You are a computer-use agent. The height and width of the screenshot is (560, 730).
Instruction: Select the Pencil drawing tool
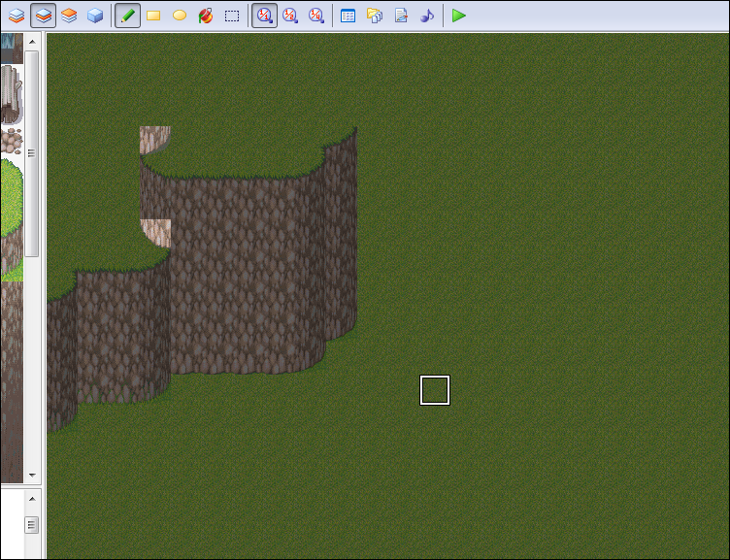[x=127, y=16]
